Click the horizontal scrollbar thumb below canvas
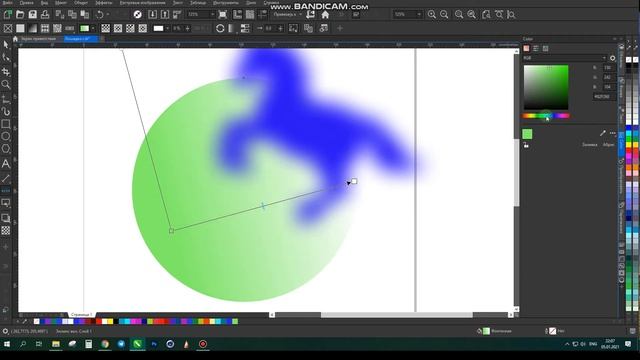Image resolution: width=640 pixels, height=360 pixels. point(396,315)
